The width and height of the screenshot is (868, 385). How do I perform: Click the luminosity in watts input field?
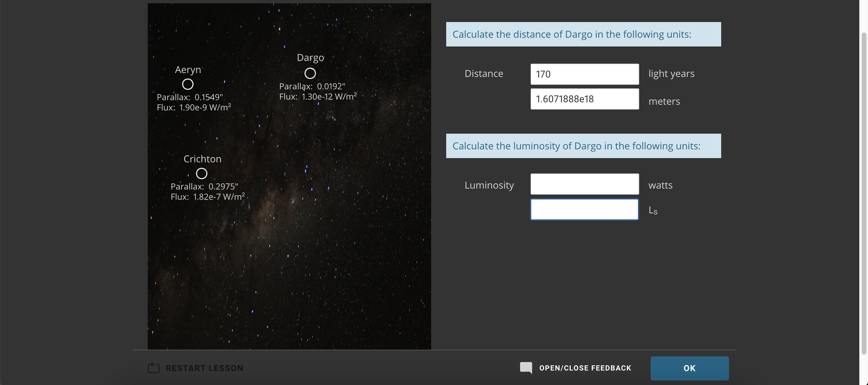(584, 184)
